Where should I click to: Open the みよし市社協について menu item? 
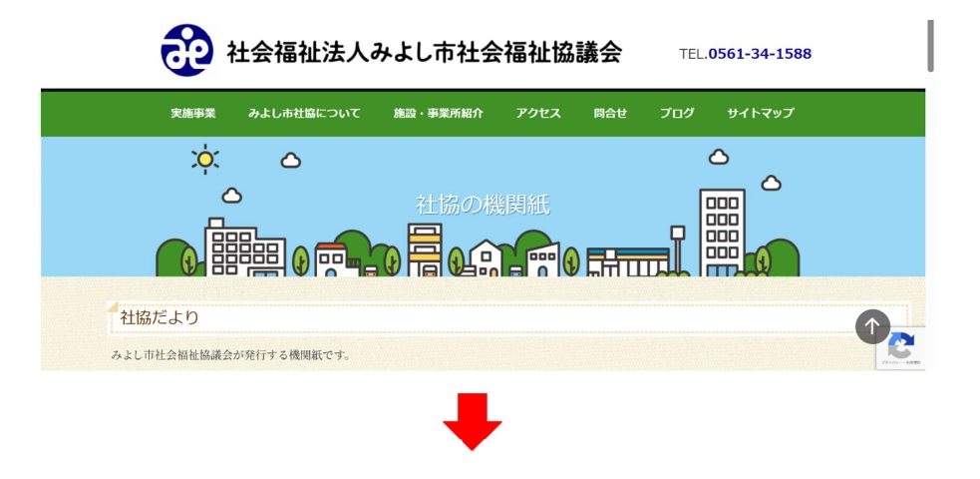pos(304,114)
